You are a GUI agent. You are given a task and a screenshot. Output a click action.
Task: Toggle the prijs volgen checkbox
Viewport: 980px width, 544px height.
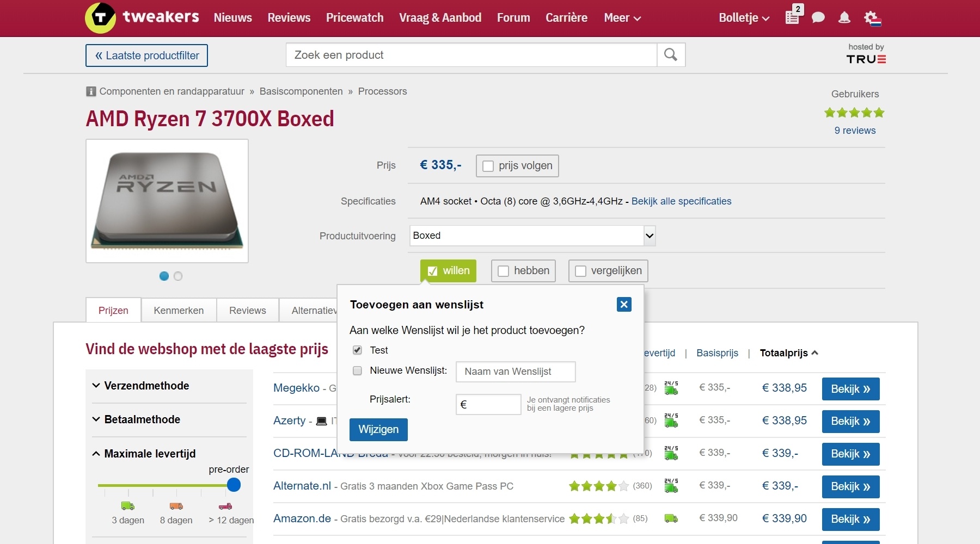(488, 166)
